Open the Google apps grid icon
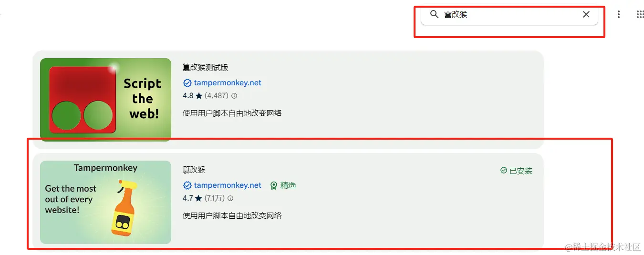The width and height of the screenshot is (644, 255). pos(640,14)
